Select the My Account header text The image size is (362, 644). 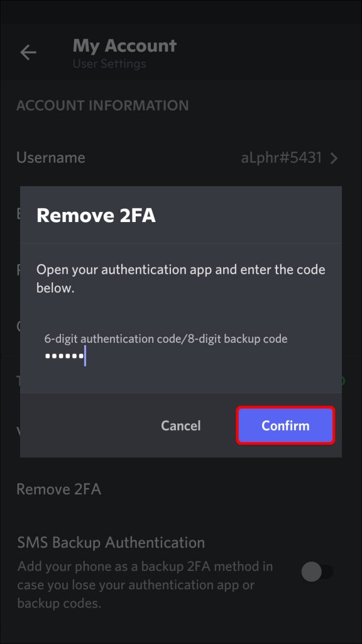click(x=124, y=45)
